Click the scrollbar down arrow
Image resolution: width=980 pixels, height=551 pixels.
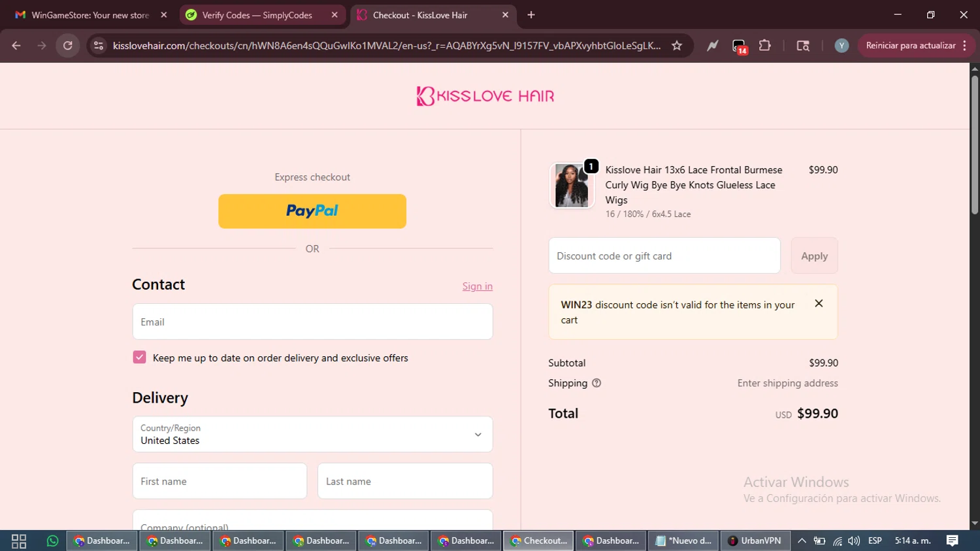tap(974, 524)
